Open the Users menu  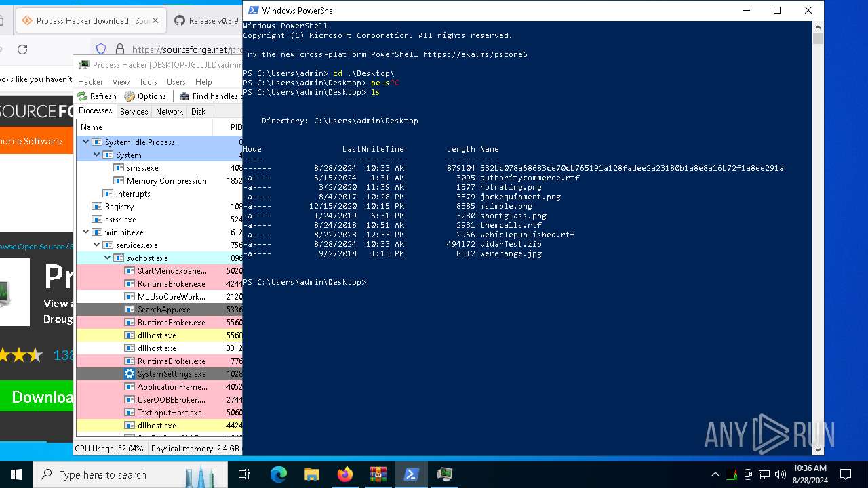pos(176,81)
